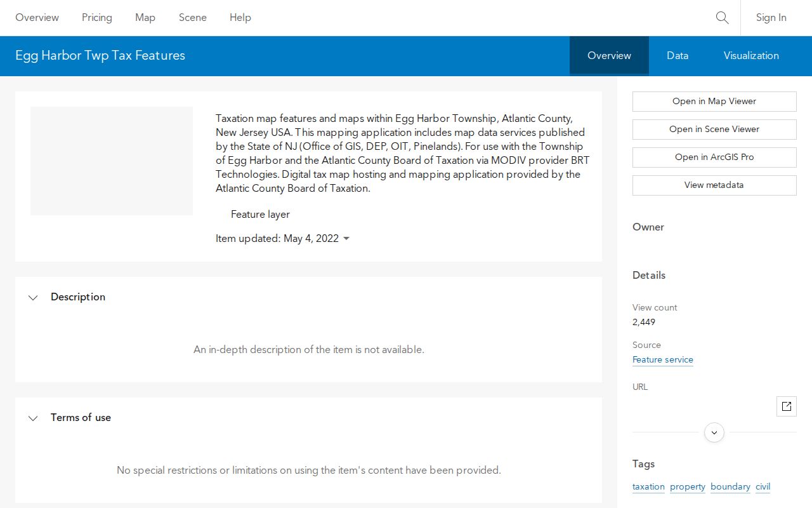The height and width of the screenshot is (508, 812).
Task: Select the property tag
Action: [x=688, y=487]
